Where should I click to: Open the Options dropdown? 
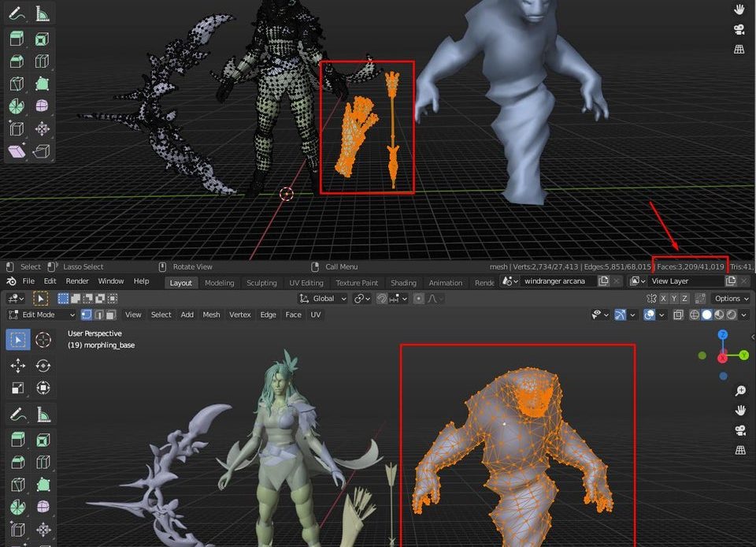tap(731, 299)
